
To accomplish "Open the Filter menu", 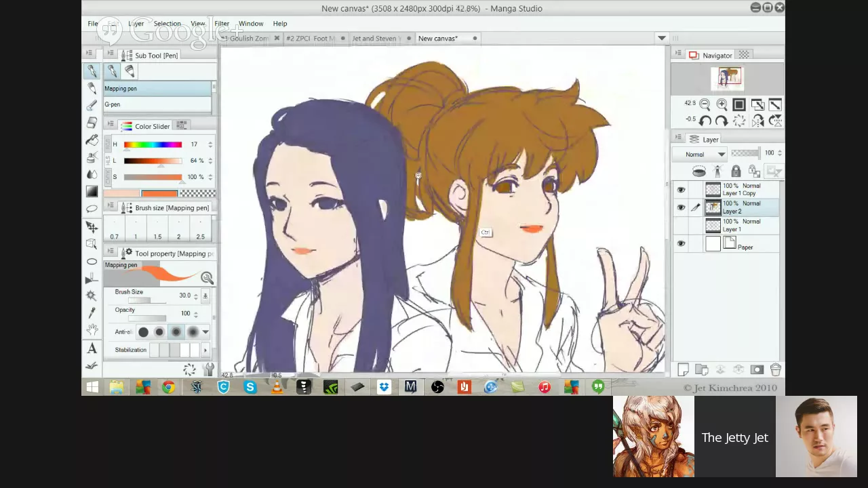I will (222, 24).
